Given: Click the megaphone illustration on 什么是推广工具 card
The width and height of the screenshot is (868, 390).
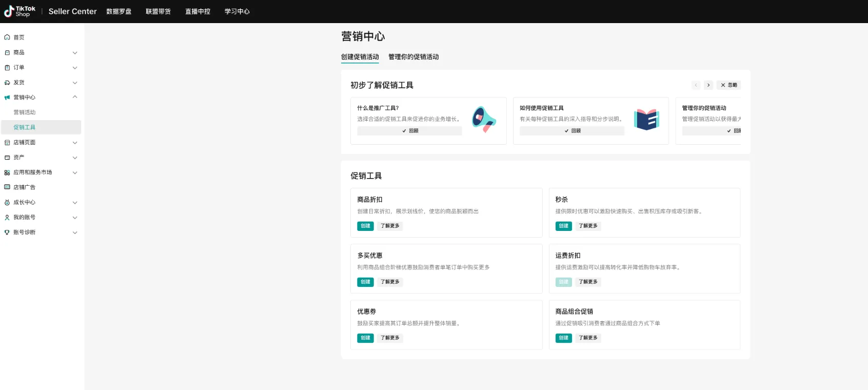Looking at the screenshot, I should [484, 120].
